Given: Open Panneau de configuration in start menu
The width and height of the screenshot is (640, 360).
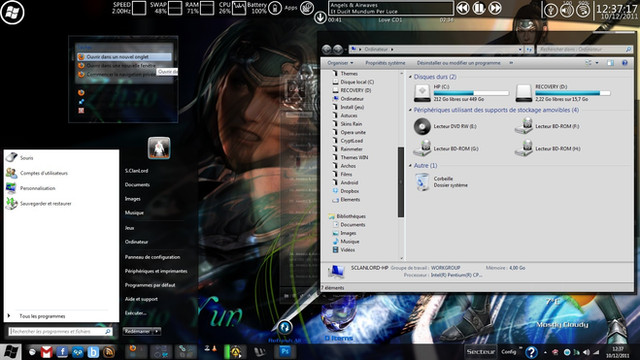Looking at the screenshot, I should tap(152, 257).
